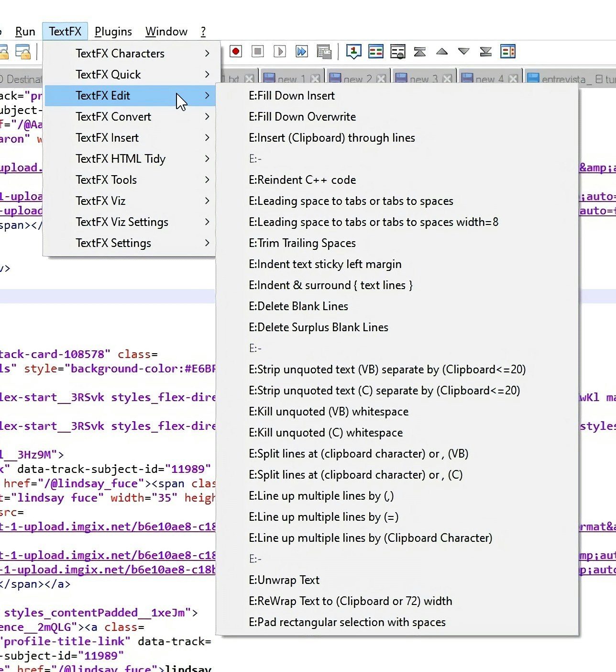Viewport: 616px width, 672px height.
Task: Select E:Insert (Clipboard) through lines
Action: pyautogui.click(x=397, y=138)
